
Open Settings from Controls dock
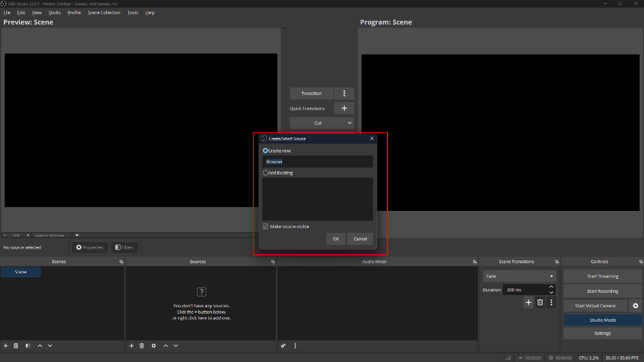click(x=602, y=333)
